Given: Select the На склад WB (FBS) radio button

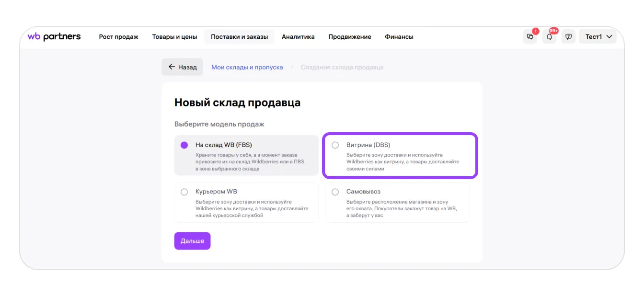Looking at the screenshot, I should [184, 145].
